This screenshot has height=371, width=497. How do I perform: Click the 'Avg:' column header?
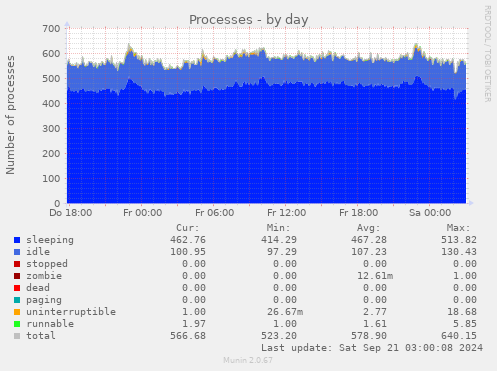(x=368, y=228)
